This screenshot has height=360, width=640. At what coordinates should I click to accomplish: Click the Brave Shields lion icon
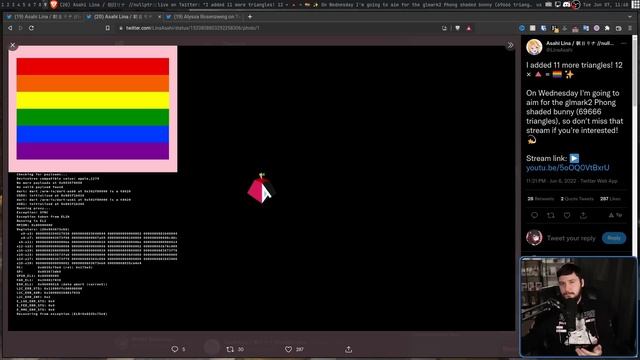(x=458, y=28)
